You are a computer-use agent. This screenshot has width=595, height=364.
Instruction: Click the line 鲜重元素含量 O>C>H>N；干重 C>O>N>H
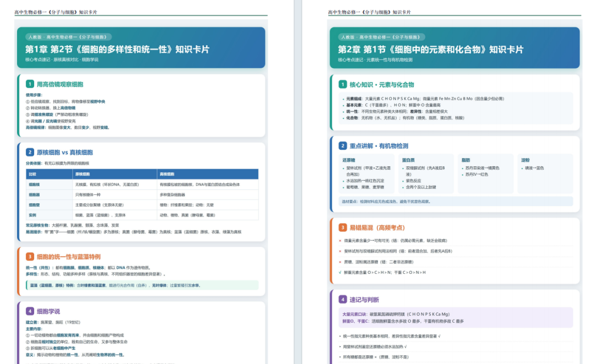(x=385, y=272)
